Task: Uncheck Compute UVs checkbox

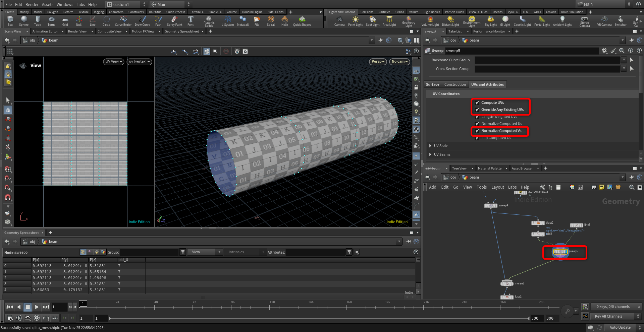Action: [x=477, y=103]
